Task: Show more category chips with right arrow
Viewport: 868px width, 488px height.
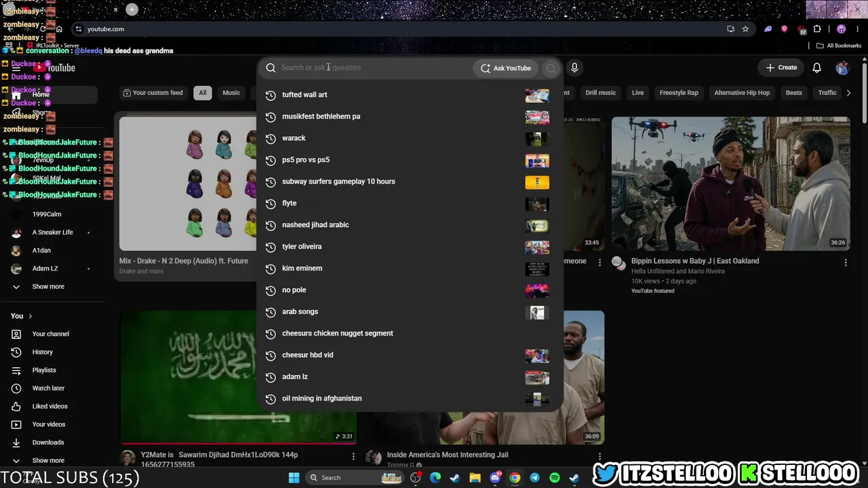Action: click(848, 93)
